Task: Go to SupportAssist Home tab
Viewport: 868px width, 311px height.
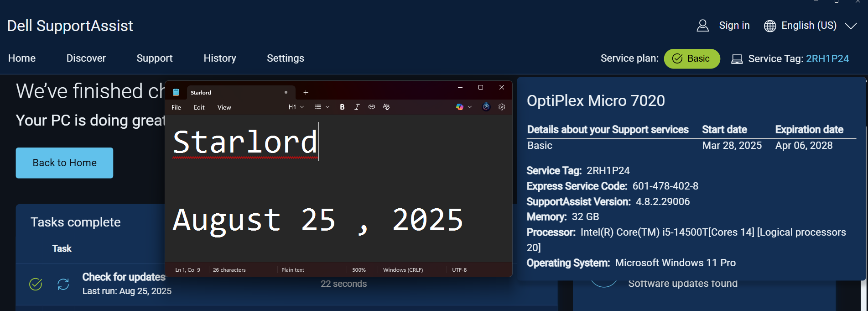Action: (x=22, y=58)
